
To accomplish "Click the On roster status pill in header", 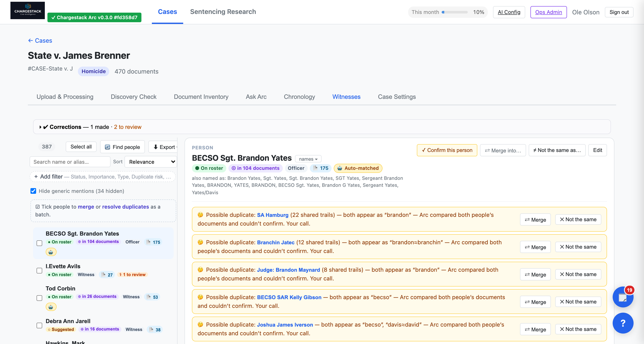I will pyautogui.click(x=209, y=168).
